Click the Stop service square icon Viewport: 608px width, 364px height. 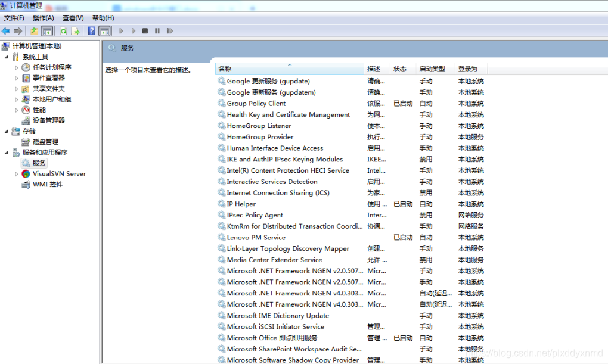tap(145, 31)
